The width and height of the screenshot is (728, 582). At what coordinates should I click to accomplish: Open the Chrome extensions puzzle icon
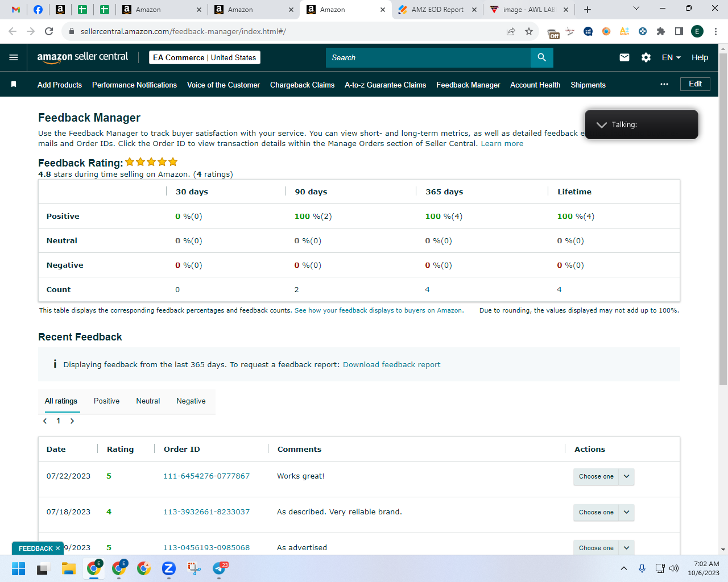(x=661, y=31)
